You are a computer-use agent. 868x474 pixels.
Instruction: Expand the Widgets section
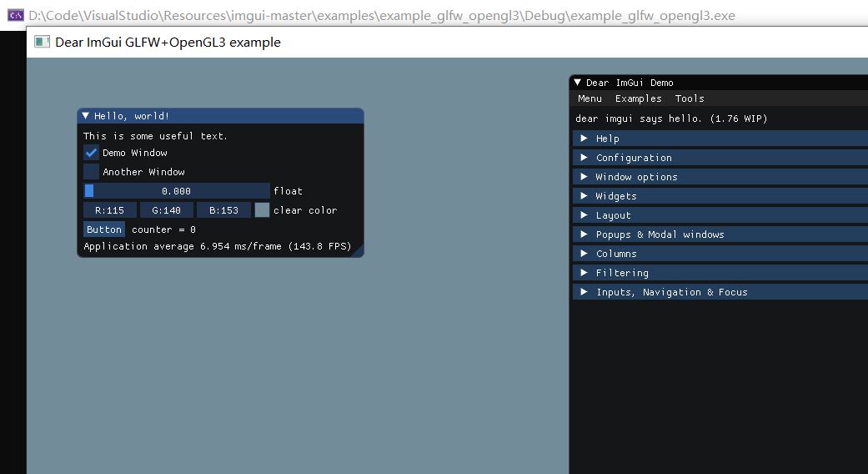720,196
